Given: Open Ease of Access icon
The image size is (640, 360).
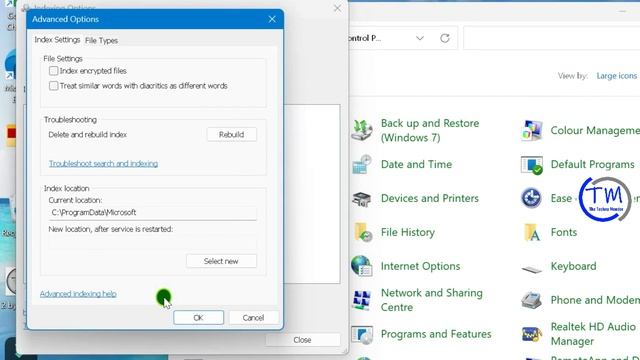Looking at the screenshot, I should click(x=531, y=198).
